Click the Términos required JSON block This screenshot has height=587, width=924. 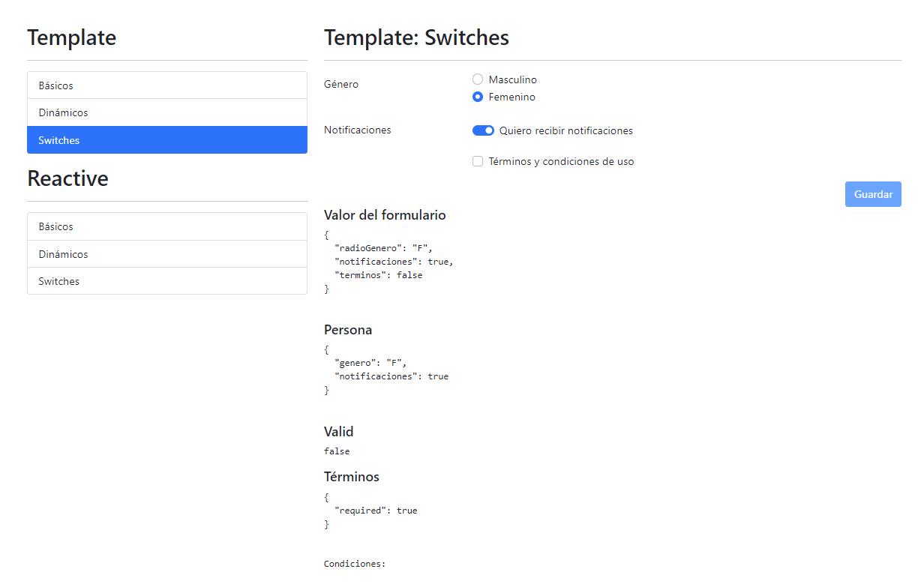tap(370, 510)
